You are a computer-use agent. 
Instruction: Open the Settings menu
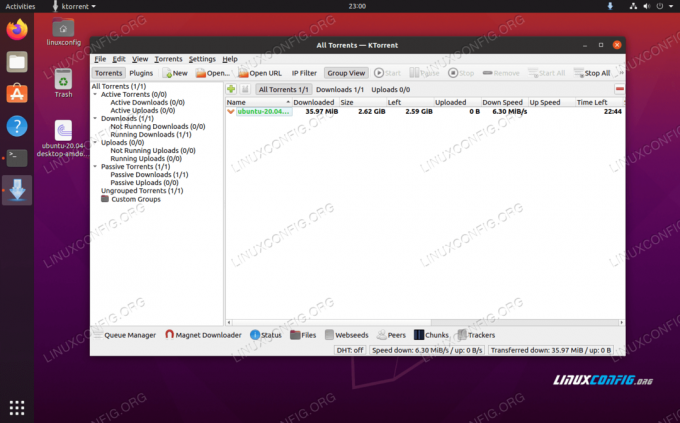point(202,59)
